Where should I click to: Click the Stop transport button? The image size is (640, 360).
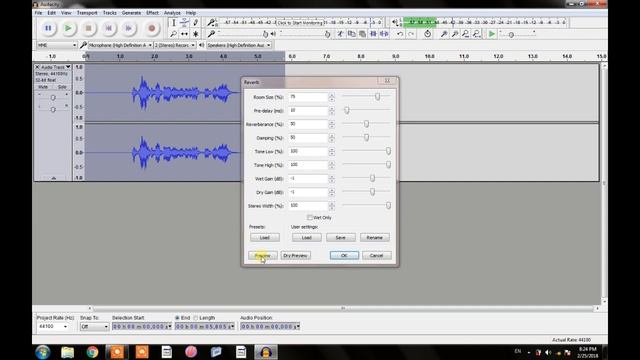[x=88, y=28]
